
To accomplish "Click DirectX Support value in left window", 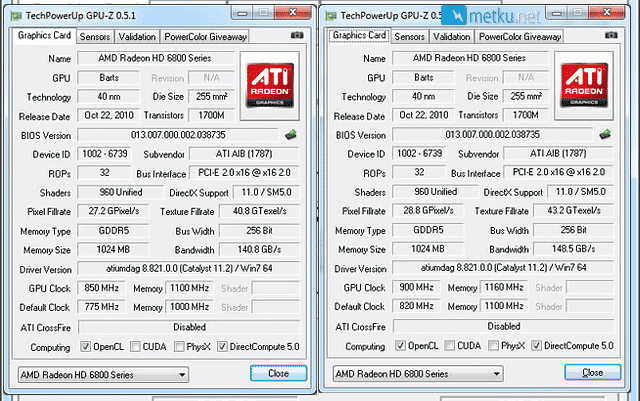I will pyautogui.click(x=266, y=192).
